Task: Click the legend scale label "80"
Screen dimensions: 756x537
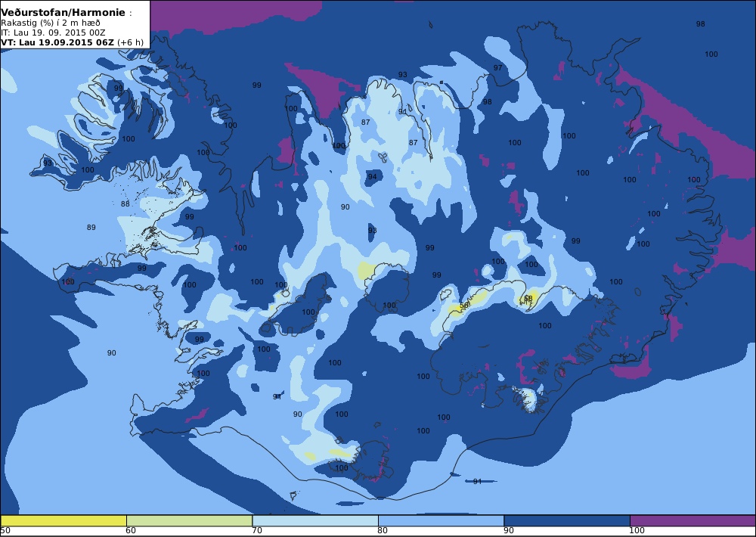Action: (383, 531)
